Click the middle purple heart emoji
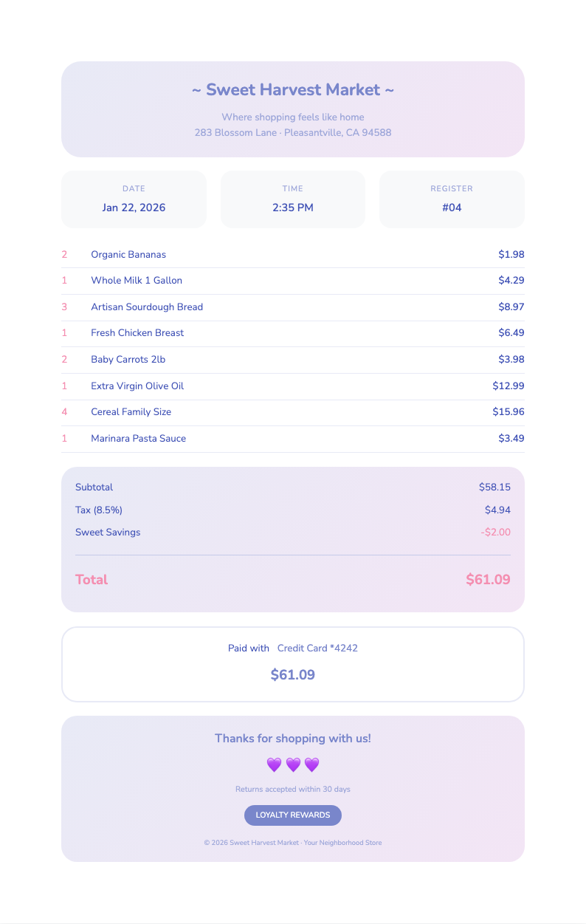 pos(293,765)
